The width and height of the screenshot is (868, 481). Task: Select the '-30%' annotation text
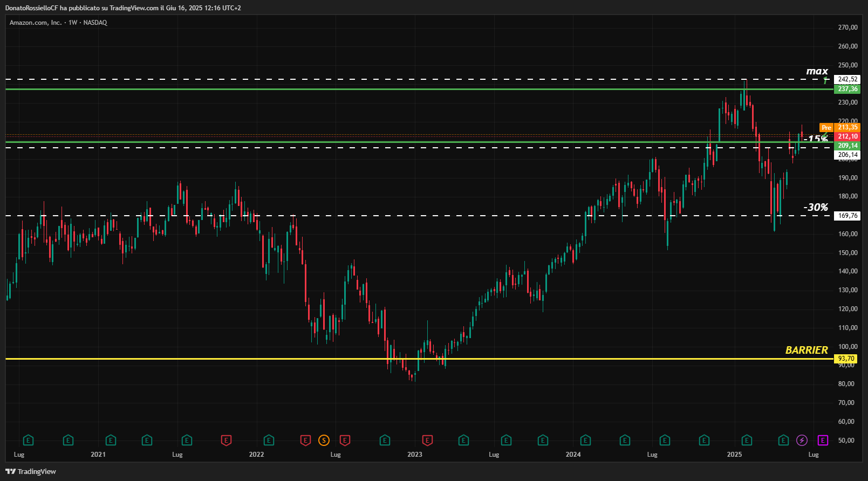coord(816,207)
